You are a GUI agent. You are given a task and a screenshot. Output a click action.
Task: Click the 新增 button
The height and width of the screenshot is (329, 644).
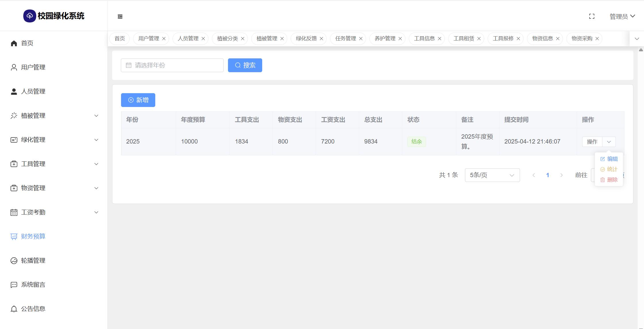[x=138, y=100]
